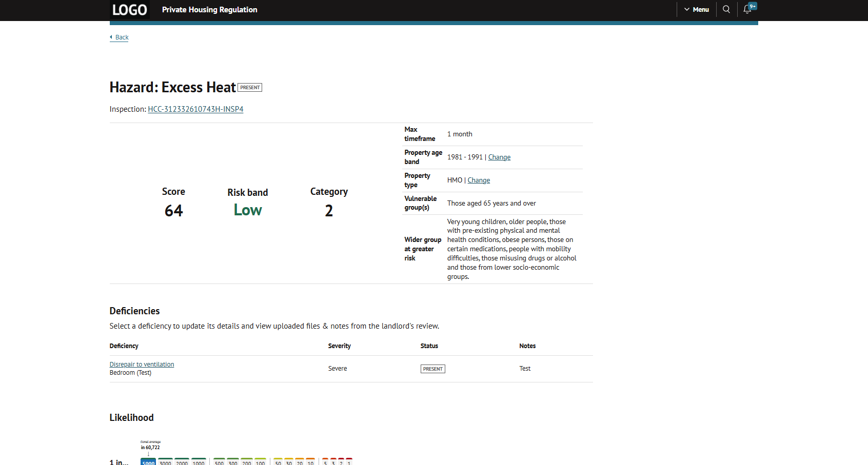This screenshot has height=465, width=868.
Task: Select likelihood 1 in 500
Action: coord(219,462)
